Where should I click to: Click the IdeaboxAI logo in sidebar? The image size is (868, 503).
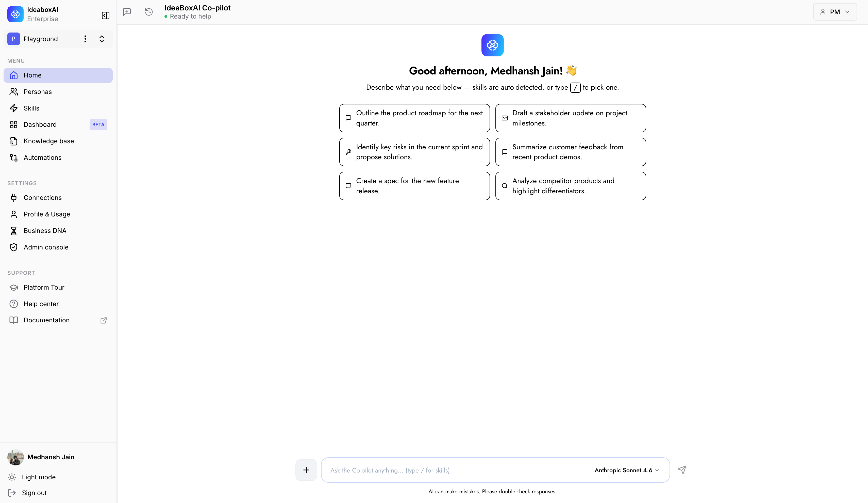pos(15,14)
